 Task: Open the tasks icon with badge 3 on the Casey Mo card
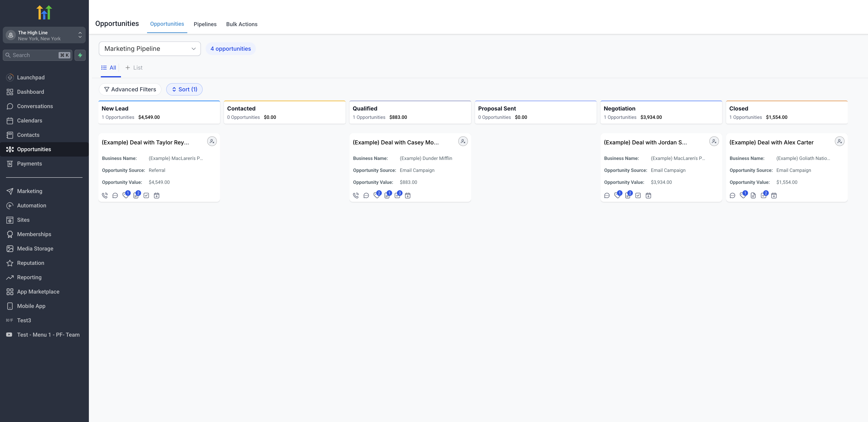pos(397,195)
